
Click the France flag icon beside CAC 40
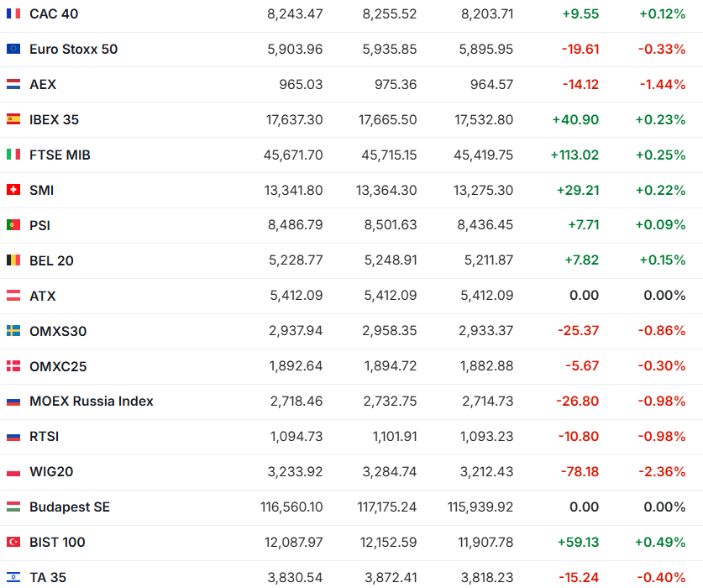coord(13,13)
